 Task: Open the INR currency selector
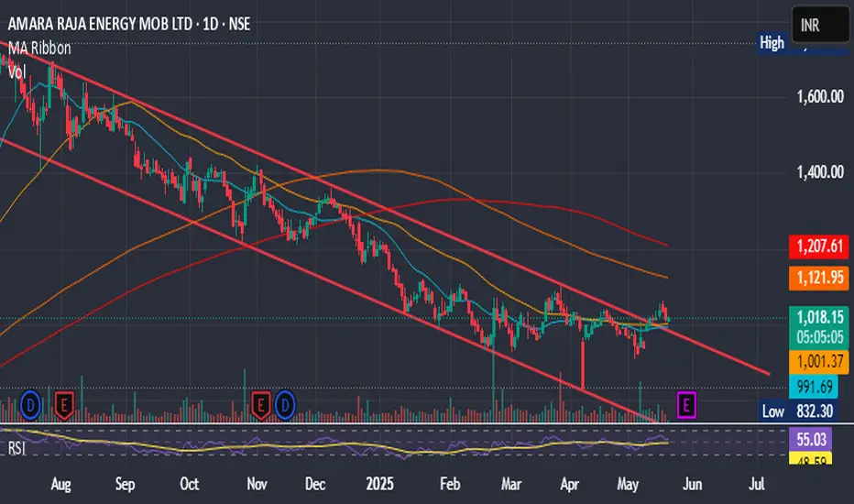[820, 25]
